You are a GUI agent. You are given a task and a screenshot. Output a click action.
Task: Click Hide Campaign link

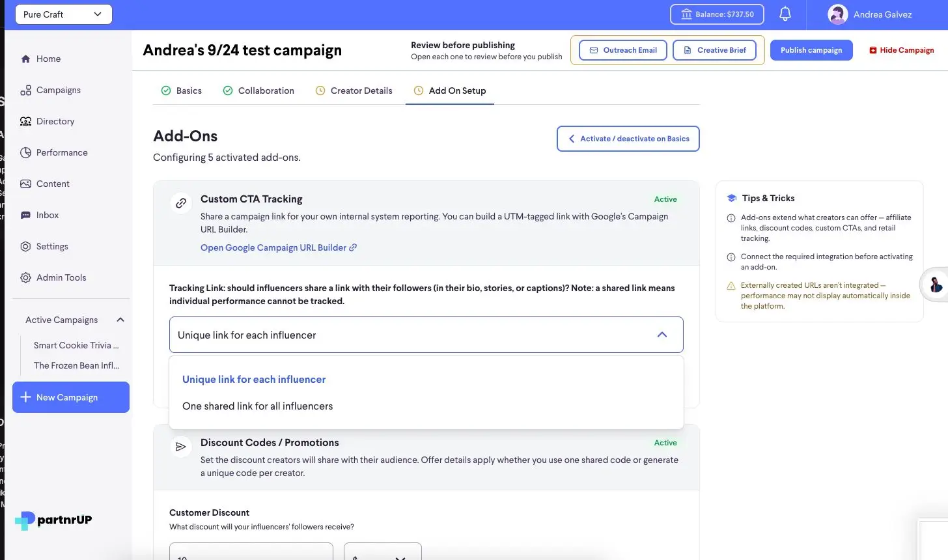tap(902, 50)
